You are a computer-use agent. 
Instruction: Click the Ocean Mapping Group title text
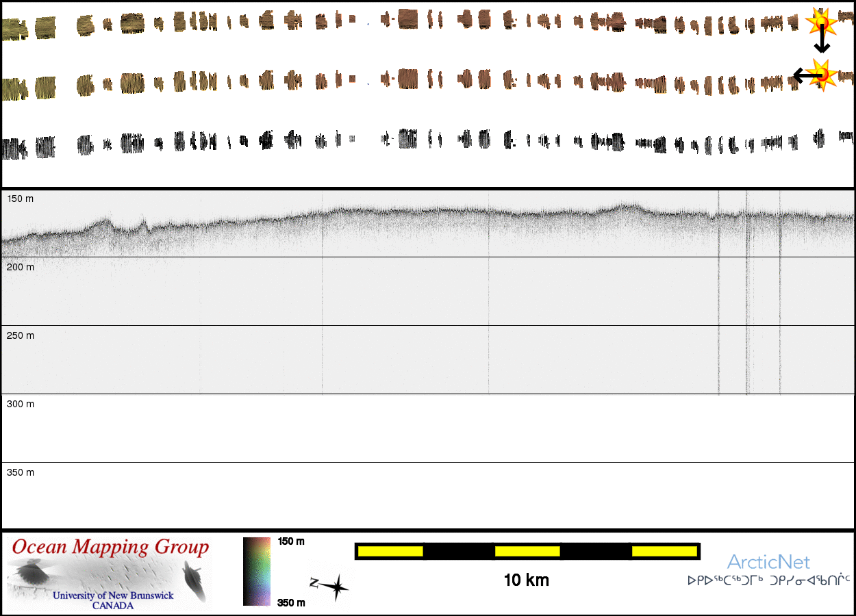(x=110, y=548)
